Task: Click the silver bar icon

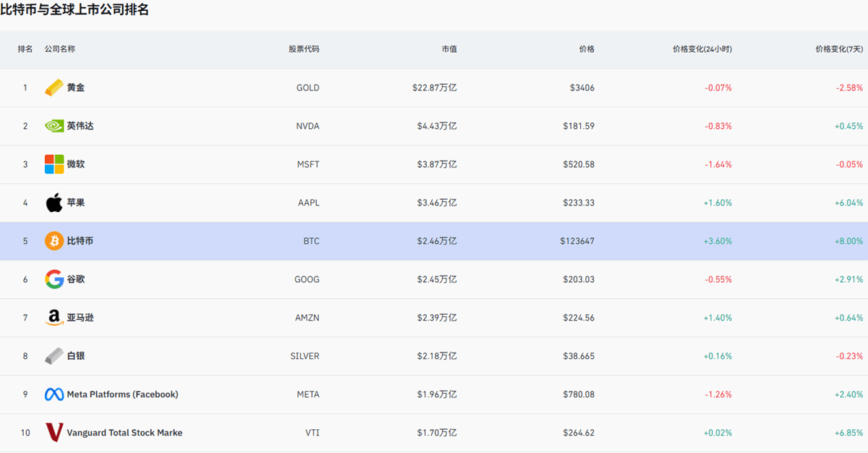Action: coord(54,356)
